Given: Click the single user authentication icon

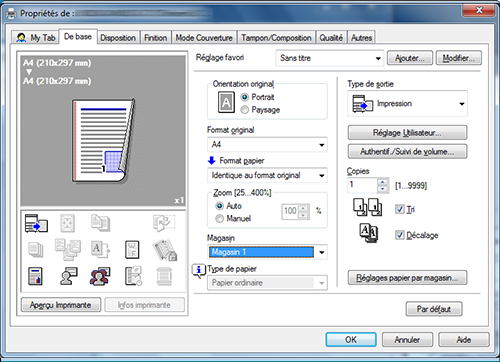Looking at the screenshot, I should point(68,276).
